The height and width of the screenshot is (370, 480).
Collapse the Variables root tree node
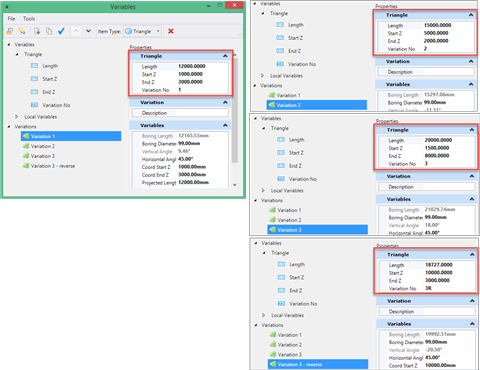point(9,44)
